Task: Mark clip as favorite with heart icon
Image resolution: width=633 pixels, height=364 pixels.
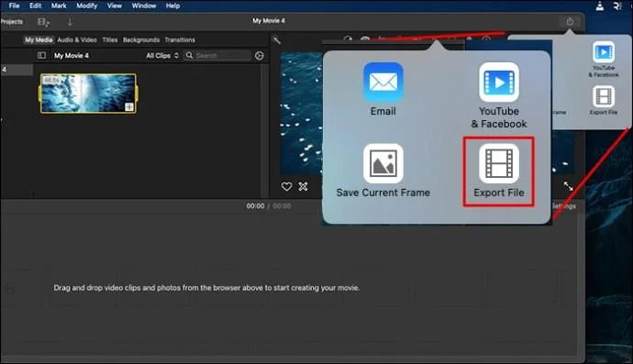Action: [286, 186]
